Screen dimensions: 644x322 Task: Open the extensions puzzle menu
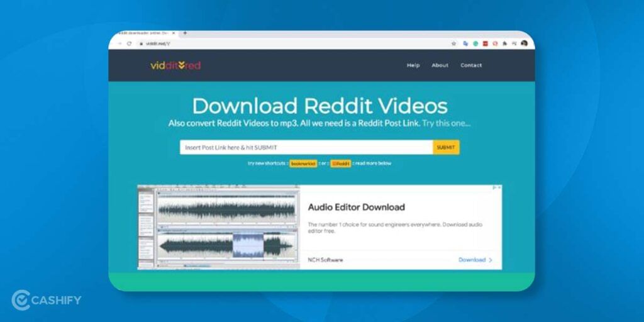(505, 43)
